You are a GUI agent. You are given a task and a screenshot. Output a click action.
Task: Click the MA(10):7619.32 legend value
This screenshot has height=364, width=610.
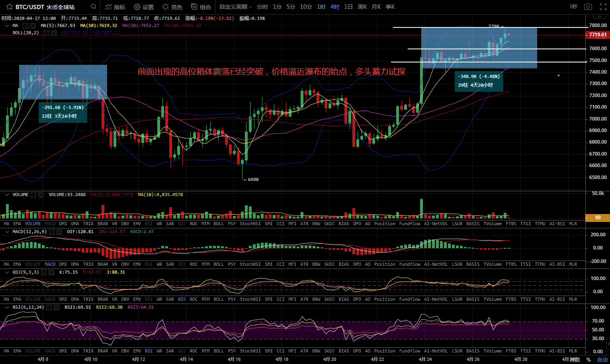pos(99,25)
